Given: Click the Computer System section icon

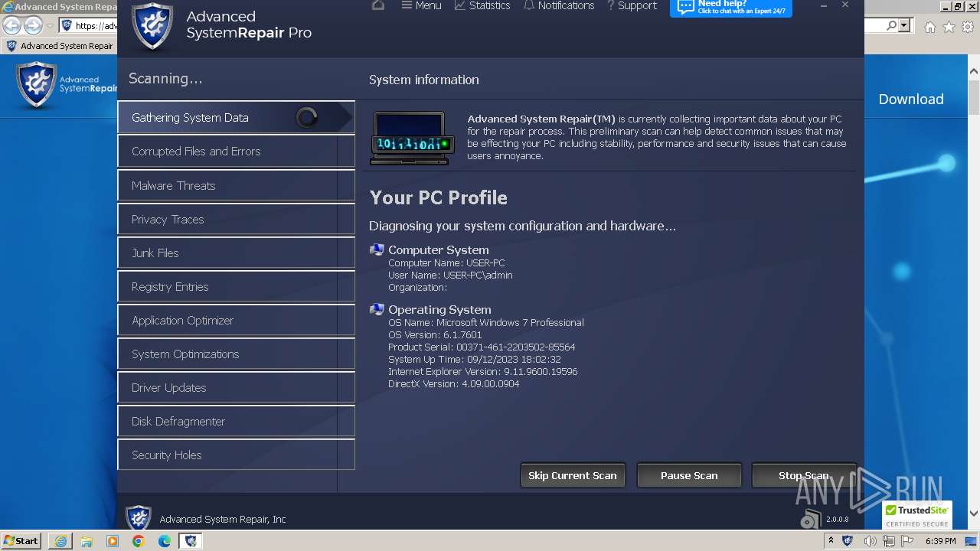Looking at the screenshot, I should click(377, 249).
